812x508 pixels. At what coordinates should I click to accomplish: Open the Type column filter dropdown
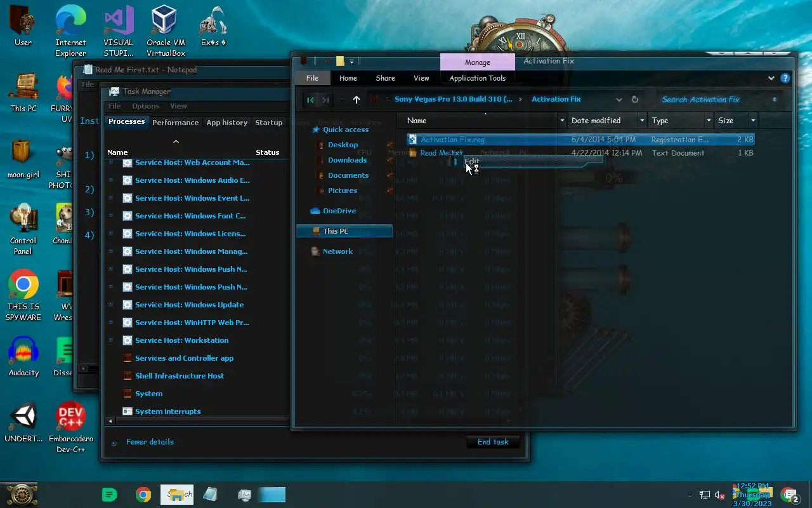point(709,121)
